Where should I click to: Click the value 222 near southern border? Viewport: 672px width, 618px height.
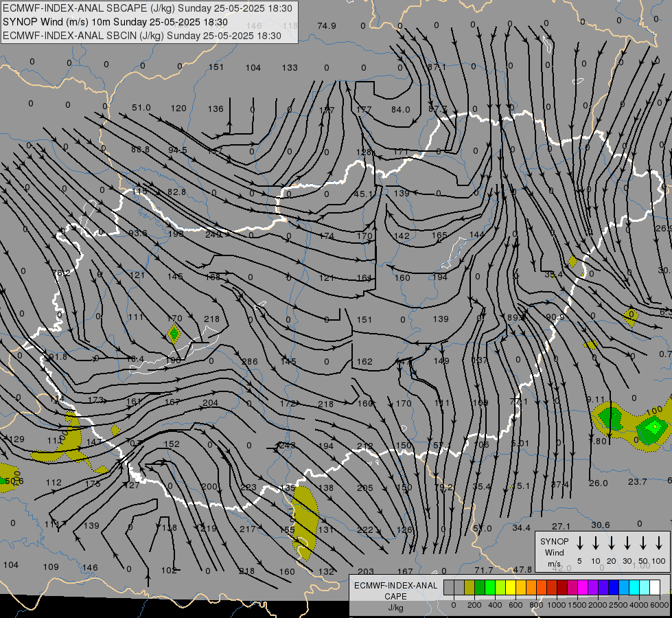click(x=364, y=529)
